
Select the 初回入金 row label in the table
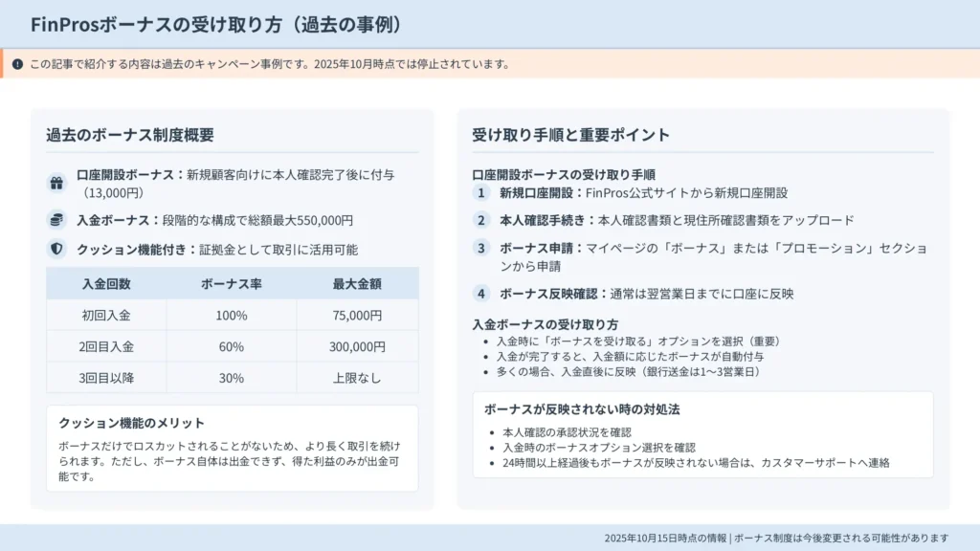click(106, 315)
